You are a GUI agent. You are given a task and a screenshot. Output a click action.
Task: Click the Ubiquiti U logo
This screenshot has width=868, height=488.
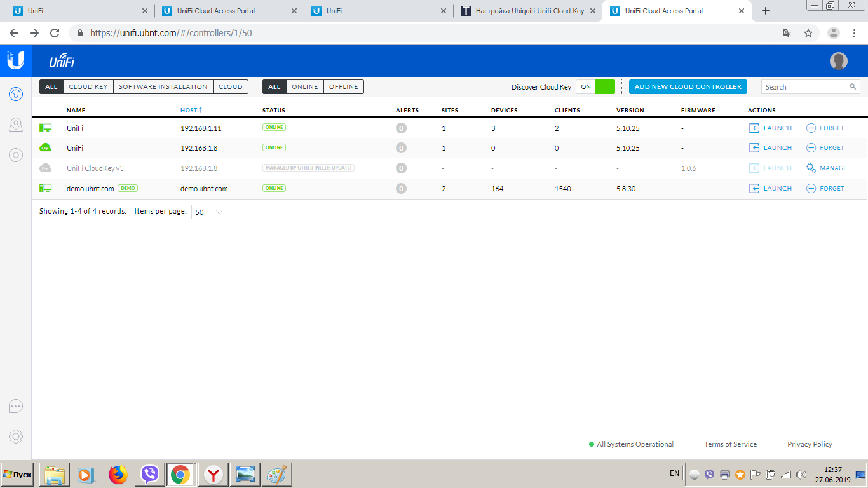coord(15,60)
